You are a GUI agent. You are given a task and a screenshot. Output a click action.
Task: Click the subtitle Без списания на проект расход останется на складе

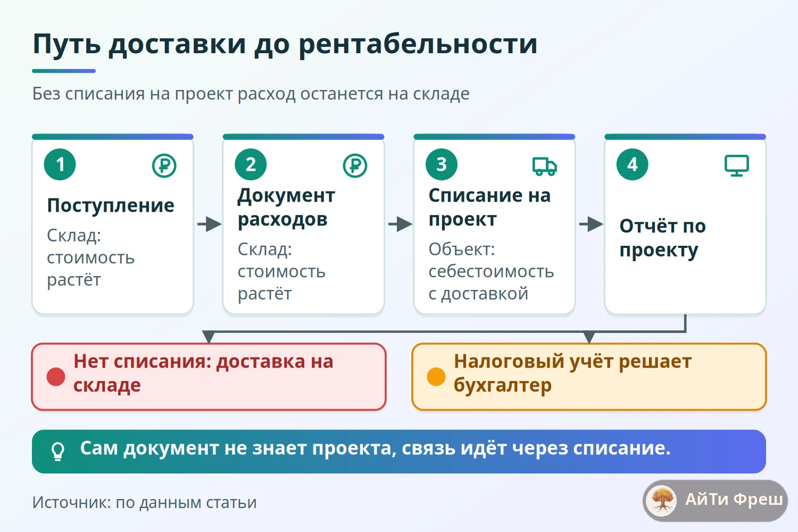[251, 94]
